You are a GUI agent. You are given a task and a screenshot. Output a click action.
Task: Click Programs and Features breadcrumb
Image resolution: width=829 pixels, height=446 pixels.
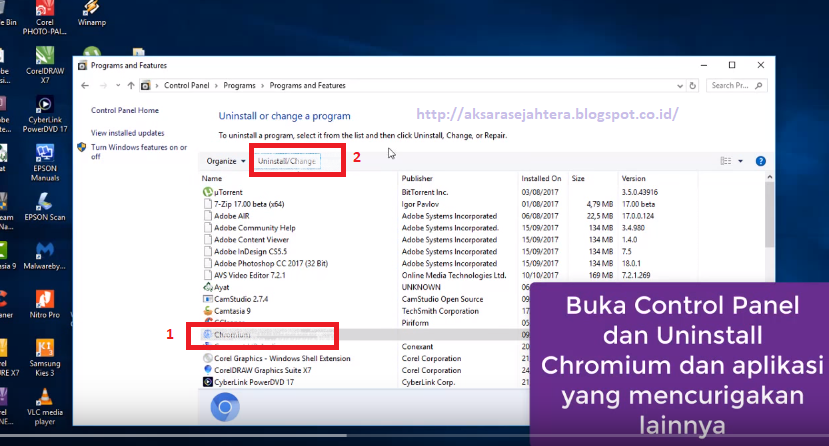click(x=307, y=86)
